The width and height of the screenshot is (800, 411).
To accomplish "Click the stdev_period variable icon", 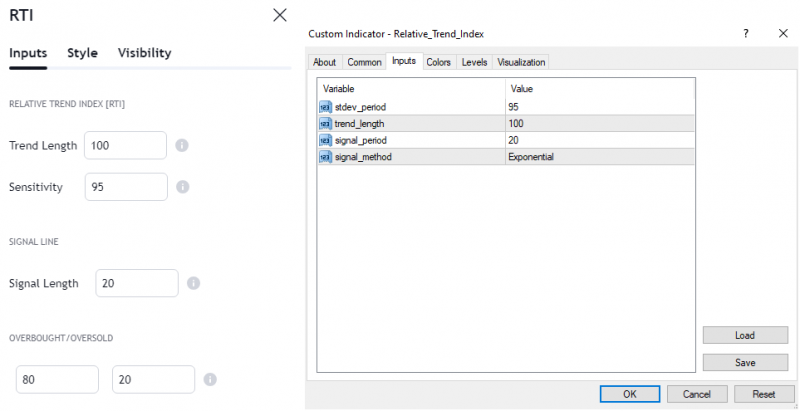I will coord(325,106).
